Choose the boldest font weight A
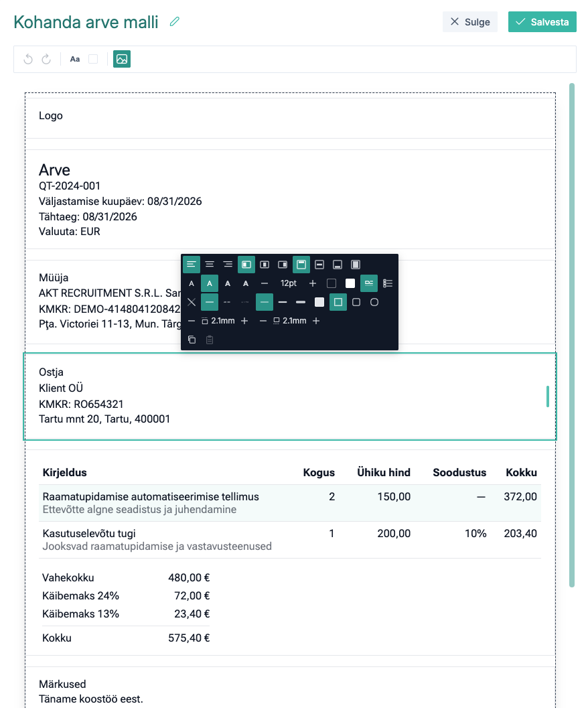The width and height of the screenshot is (588, 720). tap(246, 283)
